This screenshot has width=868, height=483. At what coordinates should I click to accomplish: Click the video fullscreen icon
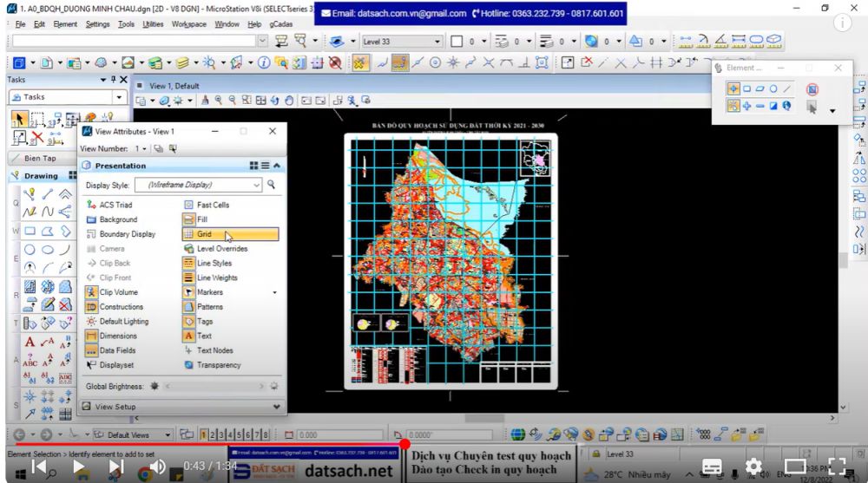837,466
